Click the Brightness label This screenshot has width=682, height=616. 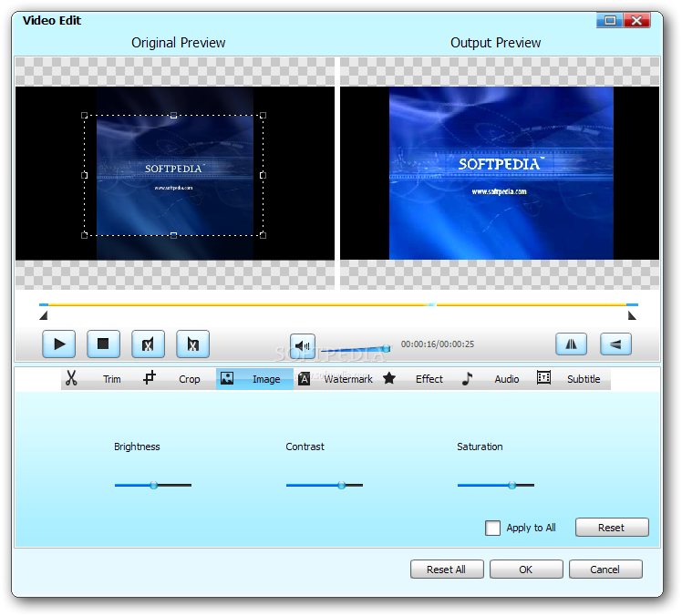point(137,447)
